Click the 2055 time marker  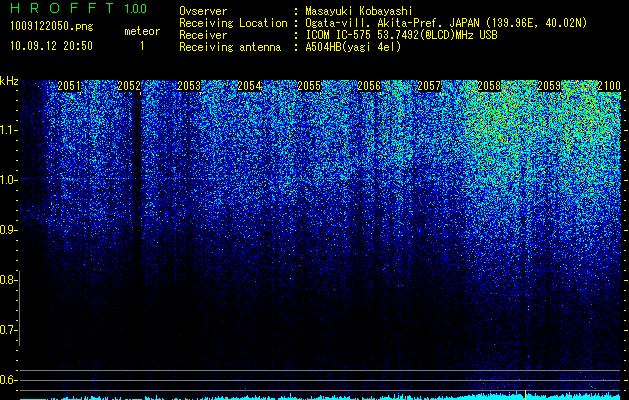[x=309, y=86]
